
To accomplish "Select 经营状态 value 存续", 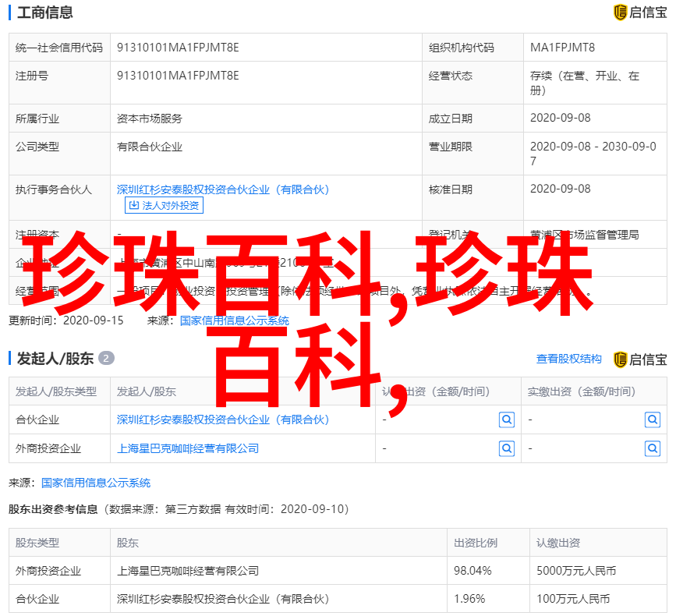I will (584, 83).
